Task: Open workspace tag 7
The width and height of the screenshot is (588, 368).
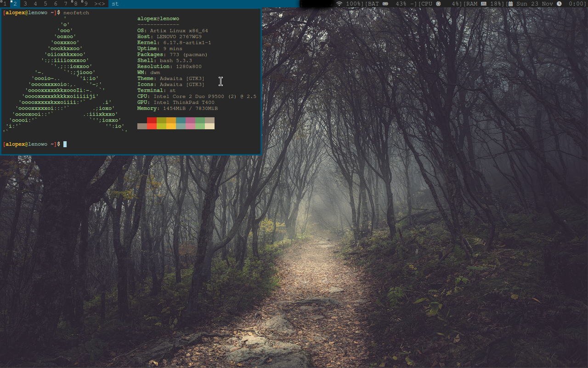Action: pos(66,4)
